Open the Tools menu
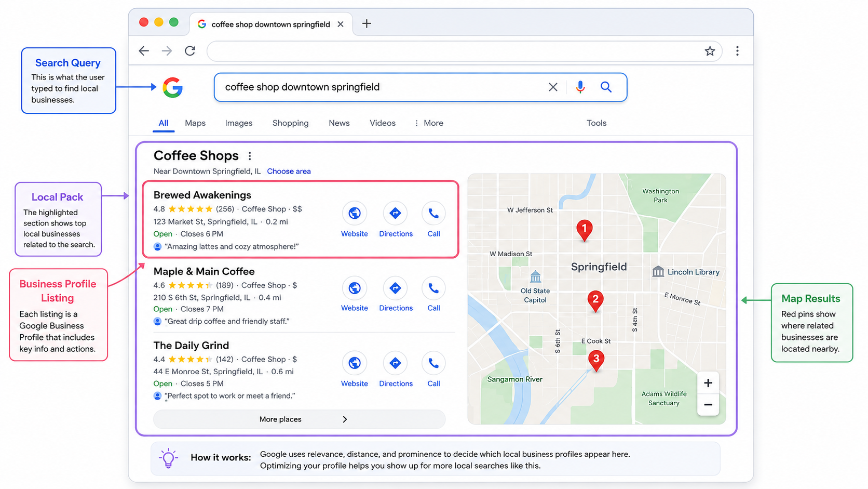This screenshot has height=489, width=868. tap(596, 123)
